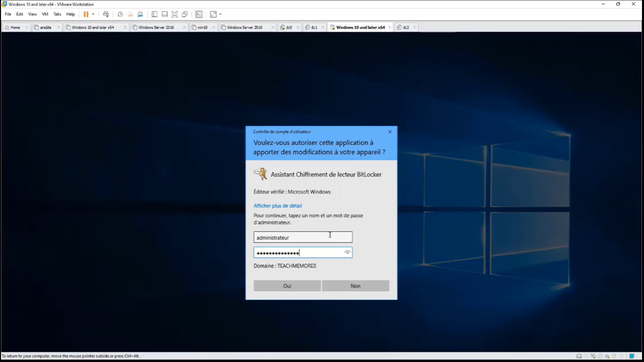Open the snapshot manager

pyautogui.click(x=140, y=14)
